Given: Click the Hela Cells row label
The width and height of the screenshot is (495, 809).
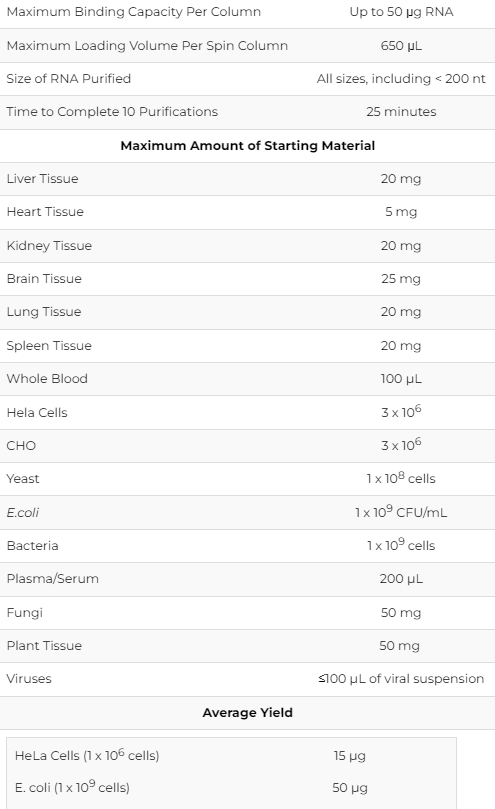Looking at the screenshot, I should coord(37,412).
